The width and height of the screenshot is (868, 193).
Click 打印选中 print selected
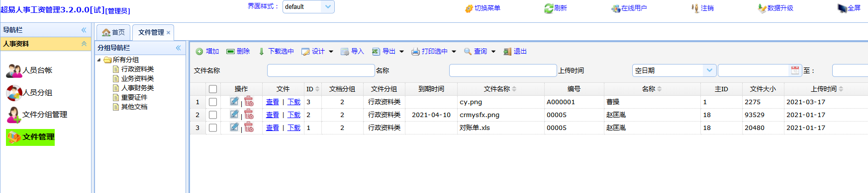pos(429,52)
